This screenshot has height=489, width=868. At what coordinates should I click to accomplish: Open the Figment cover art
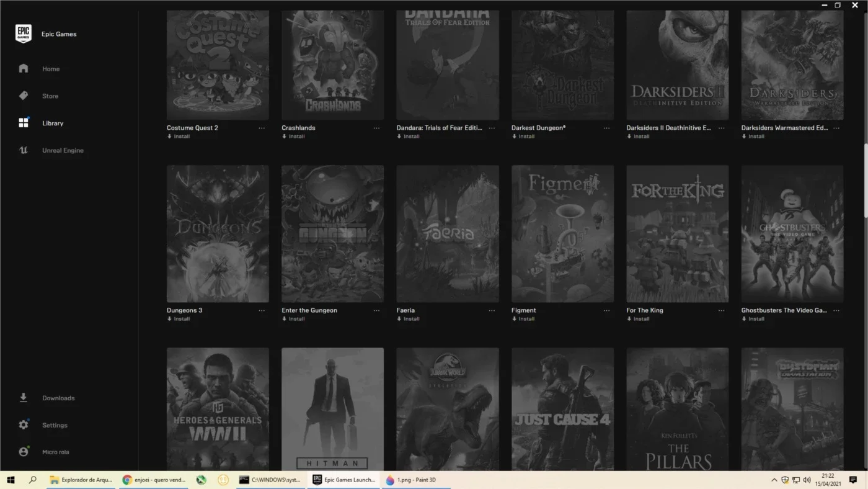point(562,233)
